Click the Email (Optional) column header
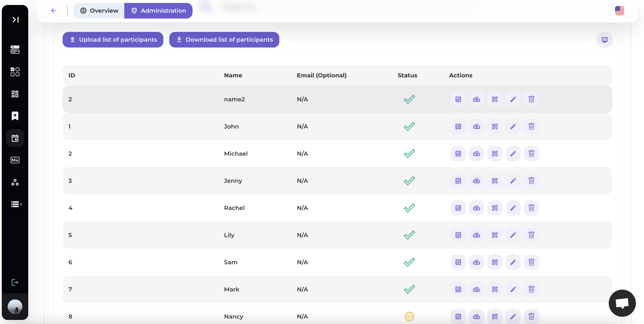The width and height of the screenshot is (644, 324). [x=322, y=75]
